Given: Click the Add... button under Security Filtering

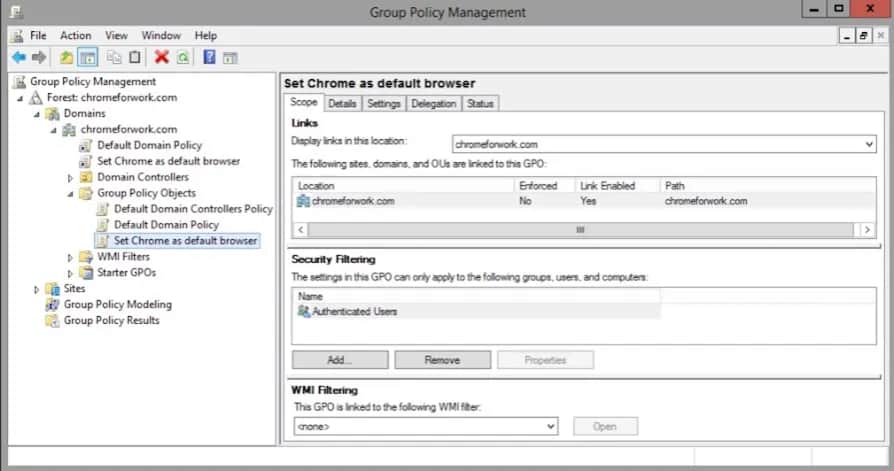Looking at the screenshot, I should (340, 360).
